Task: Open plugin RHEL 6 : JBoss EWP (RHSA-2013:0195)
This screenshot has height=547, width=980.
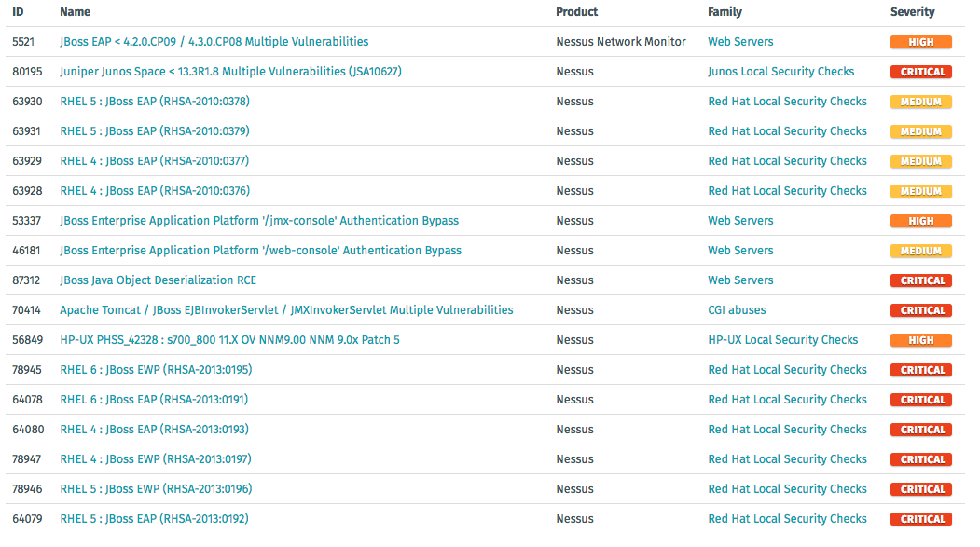Action: pos(157,370)
